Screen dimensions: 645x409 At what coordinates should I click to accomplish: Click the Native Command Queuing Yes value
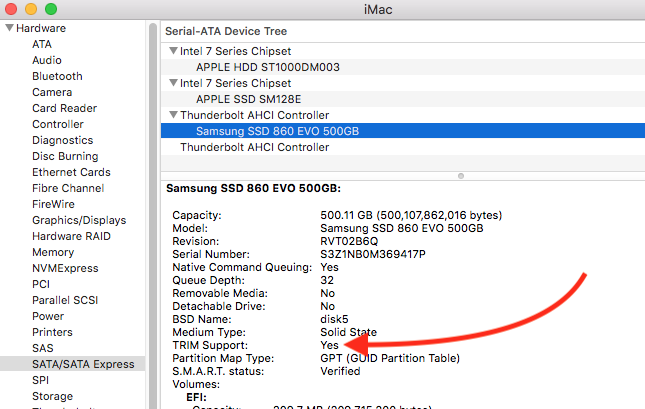(329, 267)
